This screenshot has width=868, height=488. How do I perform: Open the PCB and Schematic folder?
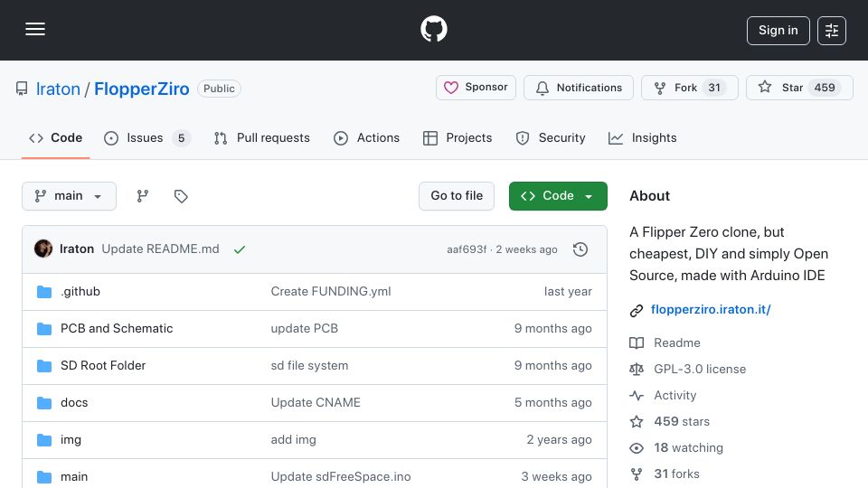[117, 329]
